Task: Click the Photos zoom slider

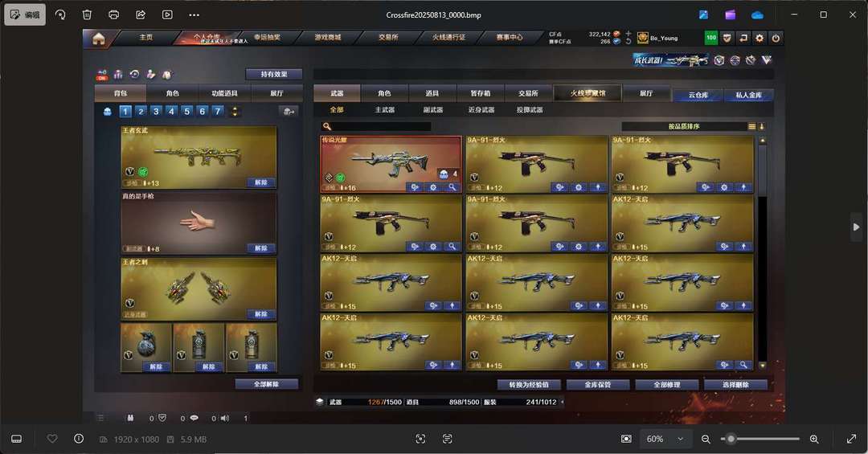Action: (760, 439)
